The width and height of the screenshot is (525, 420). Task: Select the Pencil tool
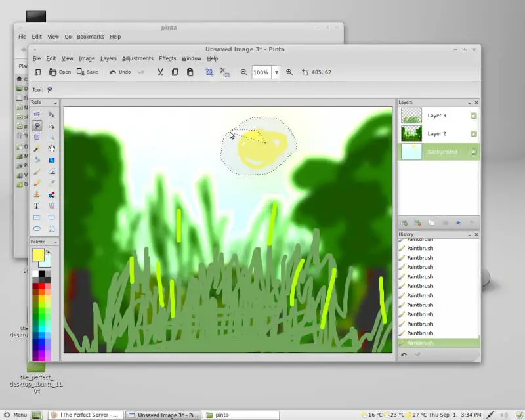point(37,183)
